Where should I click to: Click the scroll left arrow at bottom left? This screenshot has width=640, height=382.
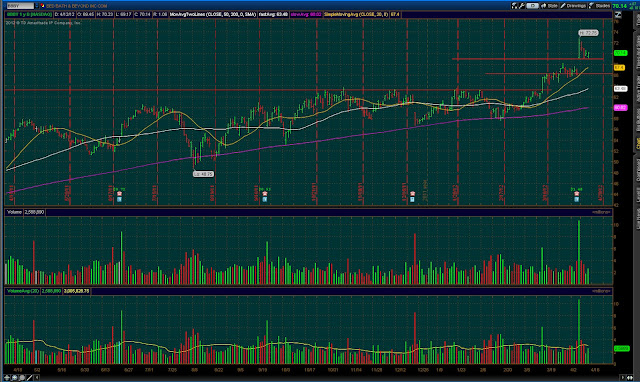coord(37,378)
